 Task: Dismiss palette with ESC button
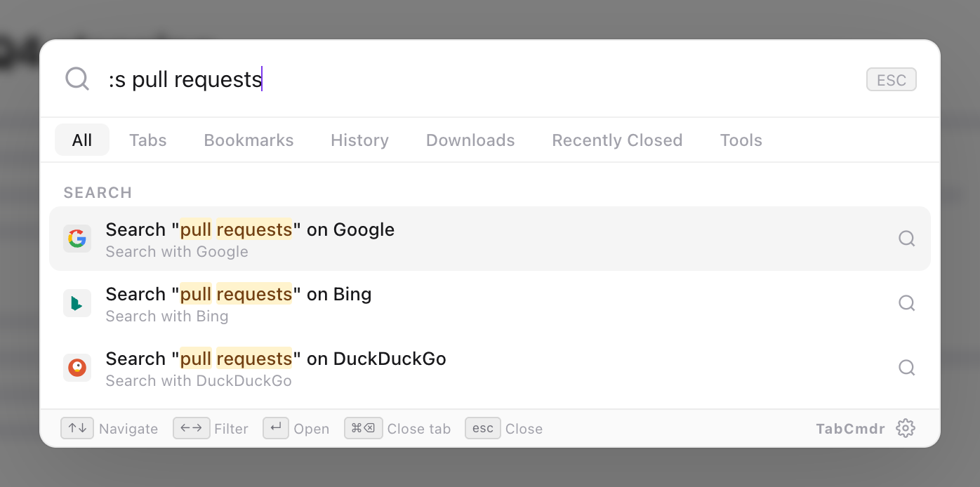[x=892, y=80]
